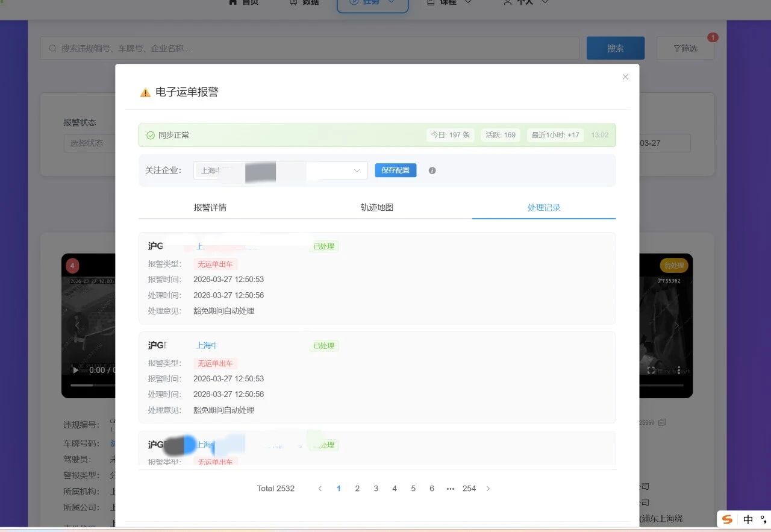Jump to last page 254

(469, 489)
